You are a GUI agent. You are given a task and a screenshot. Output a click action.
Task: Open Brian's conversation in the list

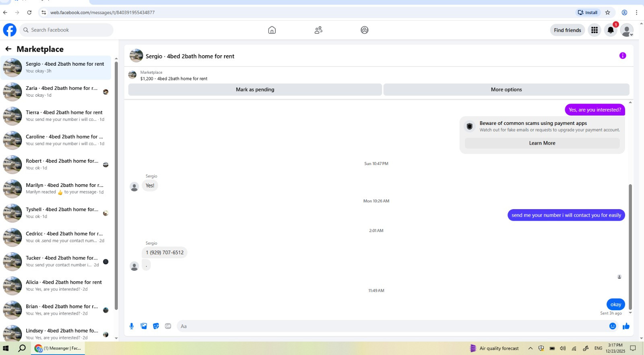[x=56, y=309]
